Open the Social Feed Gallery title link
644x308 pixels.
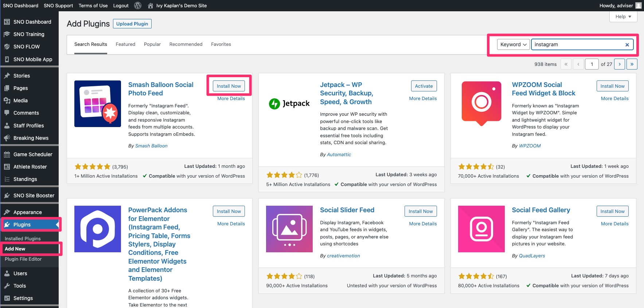(x=541, y=210)
